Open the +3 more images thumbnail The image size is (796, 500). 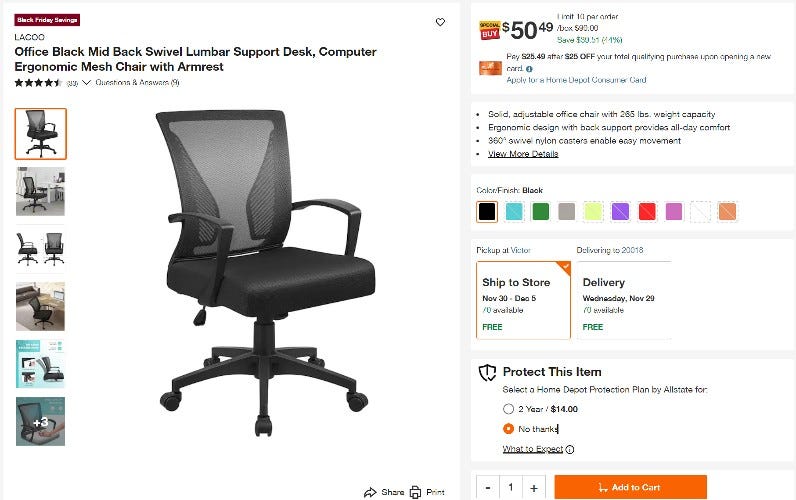[x=41, y=421]
